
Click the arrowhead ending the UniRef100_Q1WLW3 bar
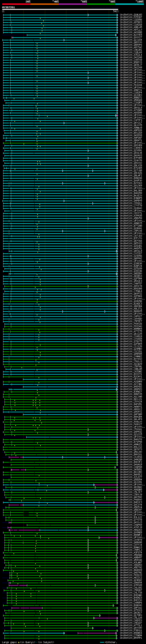pyautogui.click(x=117, y=15)
